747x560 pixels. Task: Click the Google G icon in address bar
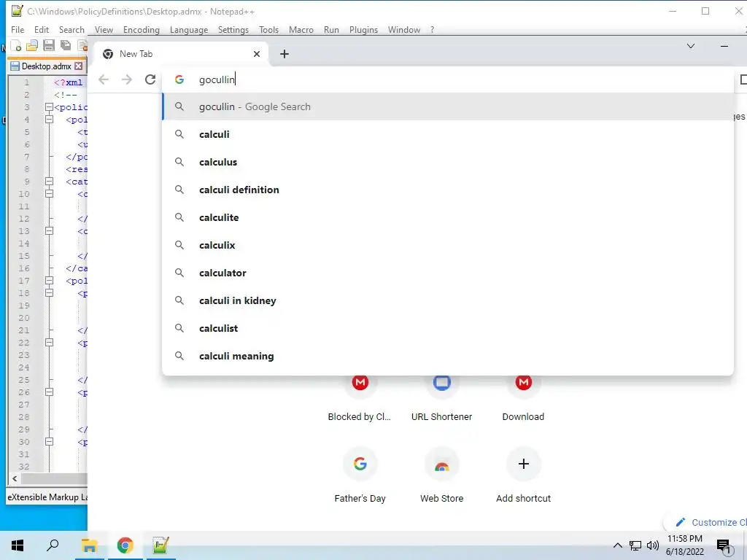(x=179, y=79)
